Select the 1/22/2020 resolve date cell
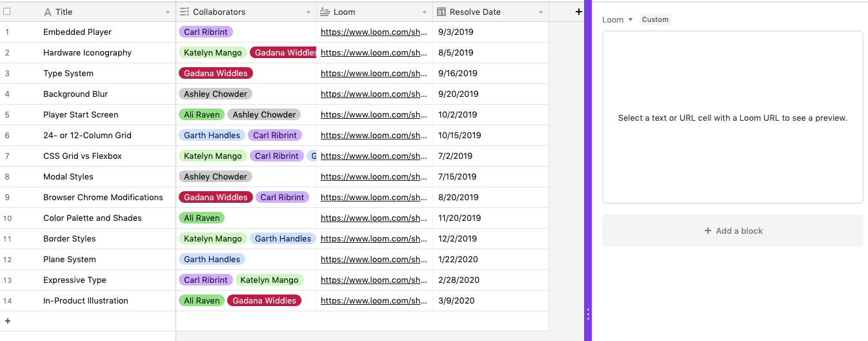Image resolution: width=868 pixels, height=341 pixels. pos(490,260)
